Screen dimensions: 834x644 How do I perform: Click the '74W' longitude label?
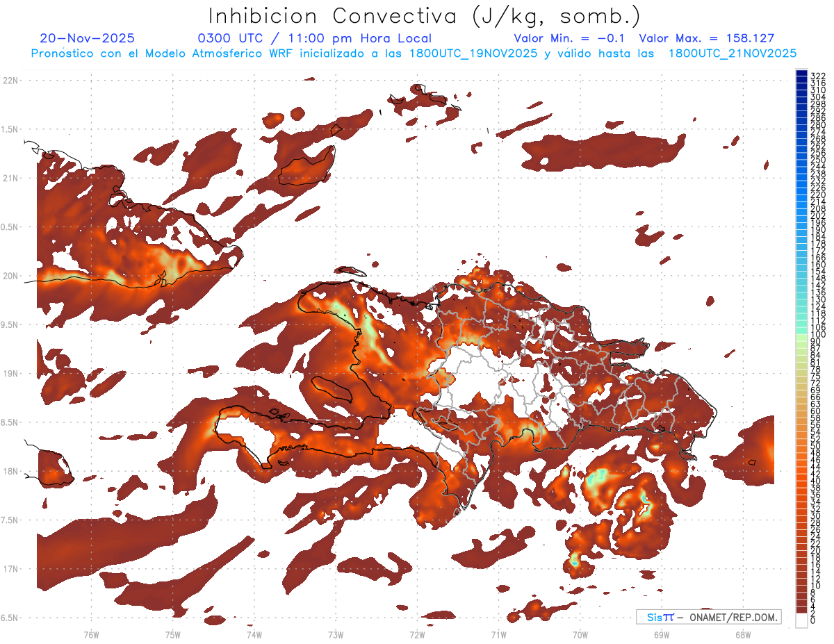click(254, 634)
